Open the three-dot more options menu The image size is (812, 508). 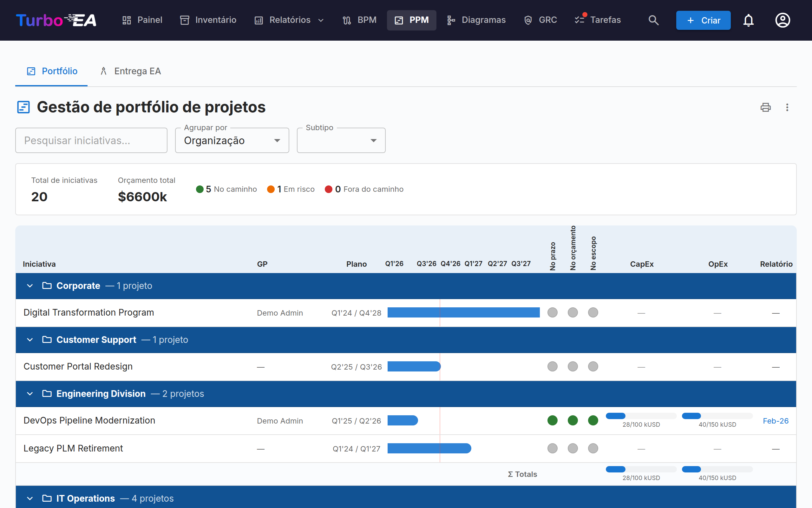point(787,107)
